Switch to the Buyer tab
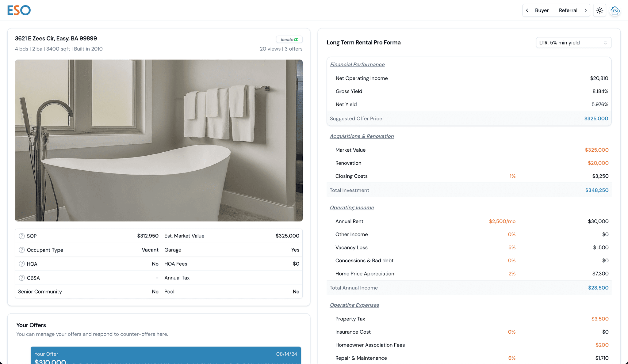 point(542,10)
